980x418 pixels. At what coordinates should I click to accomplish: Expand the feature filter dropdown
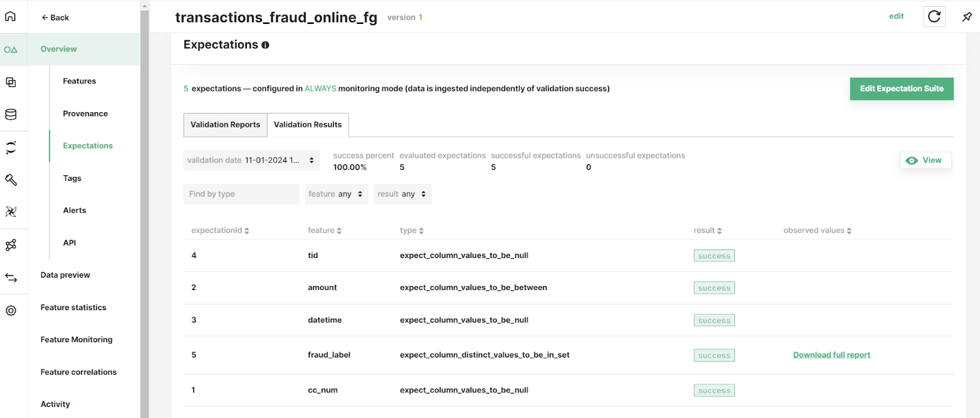[336, 194]
